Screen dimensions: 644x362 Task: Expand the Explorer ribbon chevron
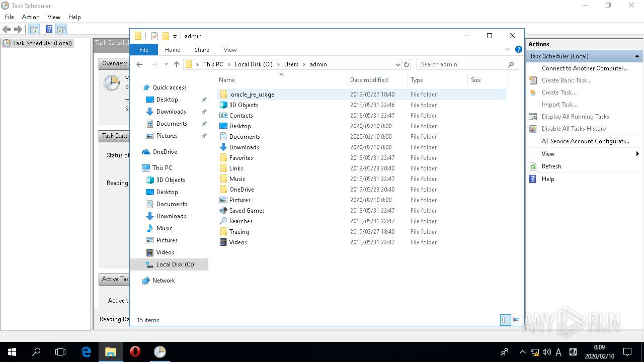[508, 49]
